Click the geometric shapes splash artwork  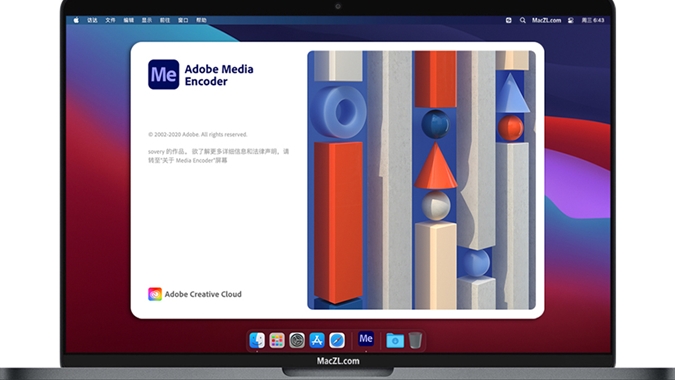pos(421,180)
